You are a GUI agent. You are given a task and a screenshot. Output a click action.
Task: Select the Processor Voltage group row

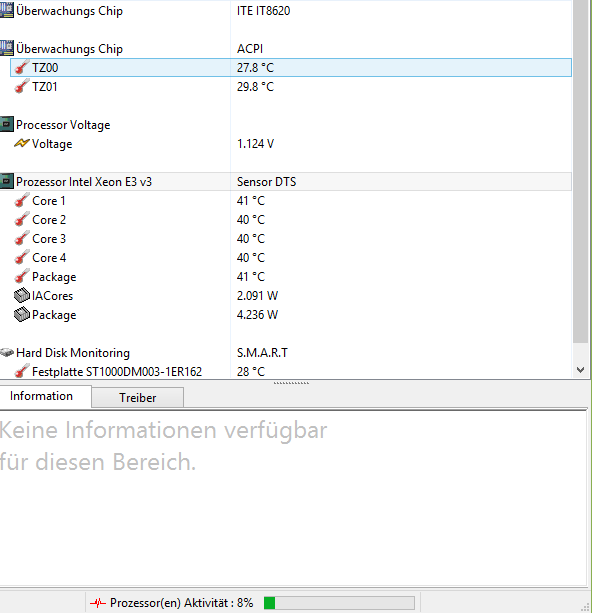[x=285, y=125]
